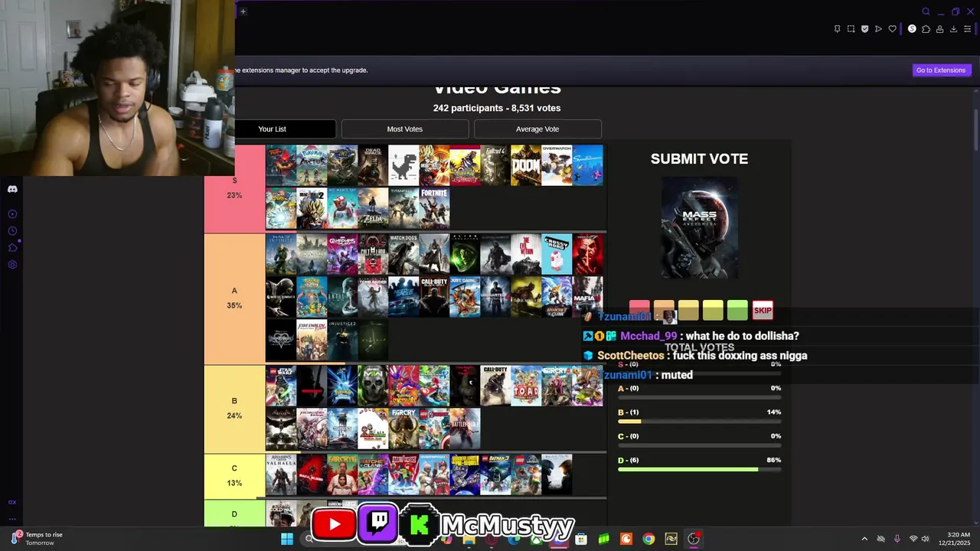The image size is (980, 551).
Task: Open the profile account icon
Action: point(939,29)
